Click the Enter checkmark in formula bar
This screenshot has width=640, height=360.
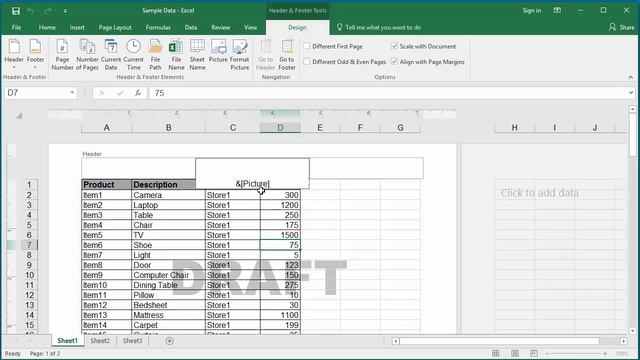(120, 93)
